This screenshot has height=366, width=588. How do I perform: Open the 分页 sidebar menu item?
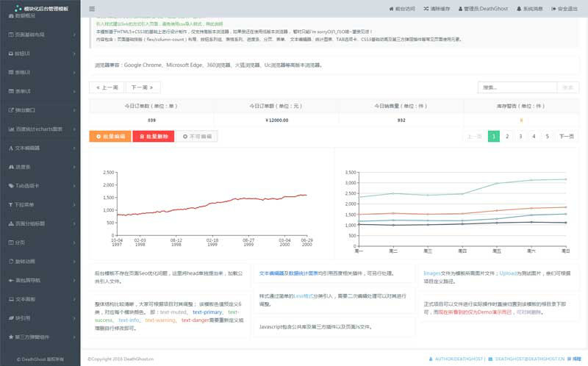coord(40,243)
